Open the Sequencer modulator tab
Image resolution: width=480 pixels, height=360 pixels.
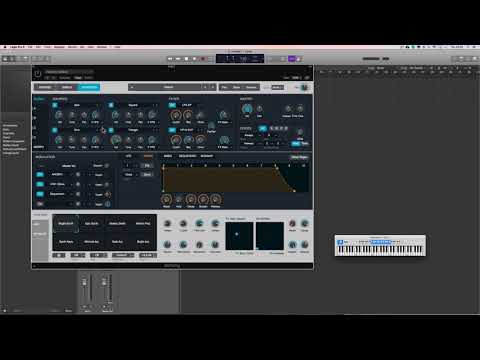[x=187, y=156]
